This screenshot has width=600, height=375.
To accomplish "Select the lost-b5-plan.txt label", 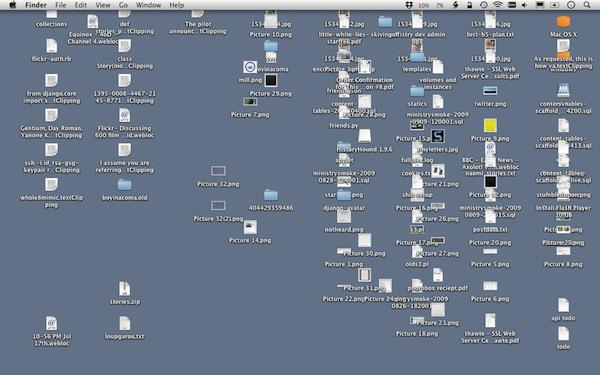I will [490, 34].
